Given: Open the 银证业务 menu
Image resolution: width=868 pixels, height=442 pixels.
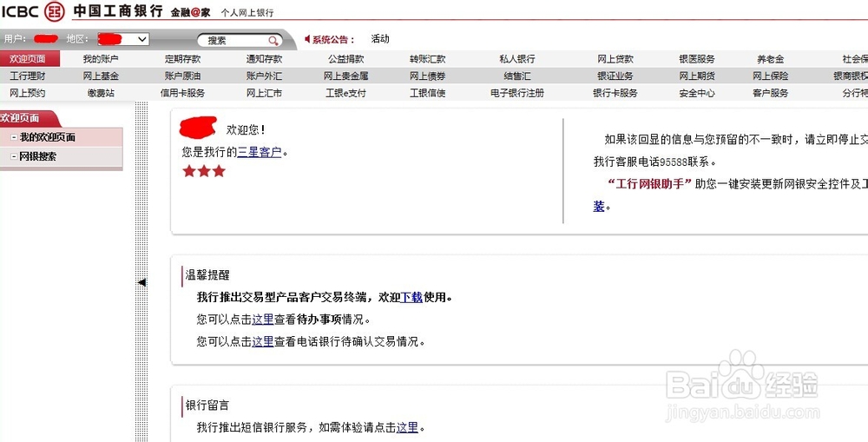Looking at the screenshot, I should point(615,76).
